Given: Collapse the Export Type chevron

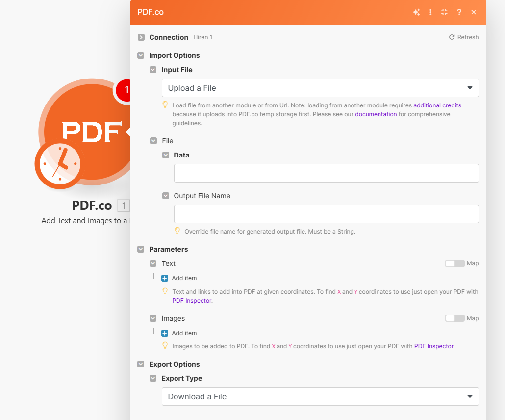Looking at the screenshot, I should pos(153,378).
